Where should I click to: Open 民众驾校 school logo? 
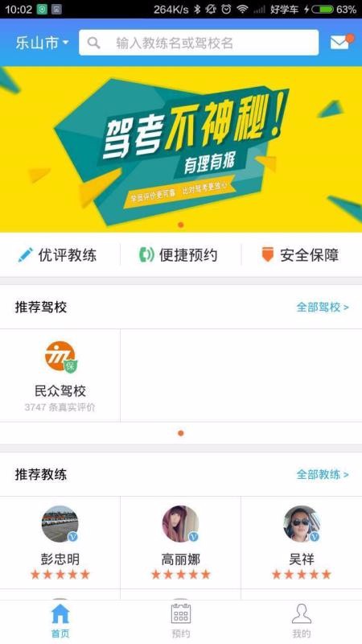[x=61, y=357]
